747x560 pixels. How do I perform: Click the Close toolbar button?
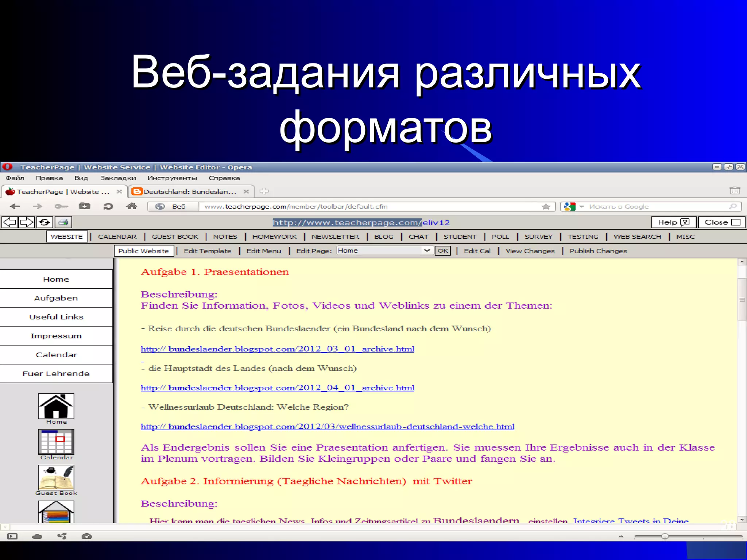point(722,222)
